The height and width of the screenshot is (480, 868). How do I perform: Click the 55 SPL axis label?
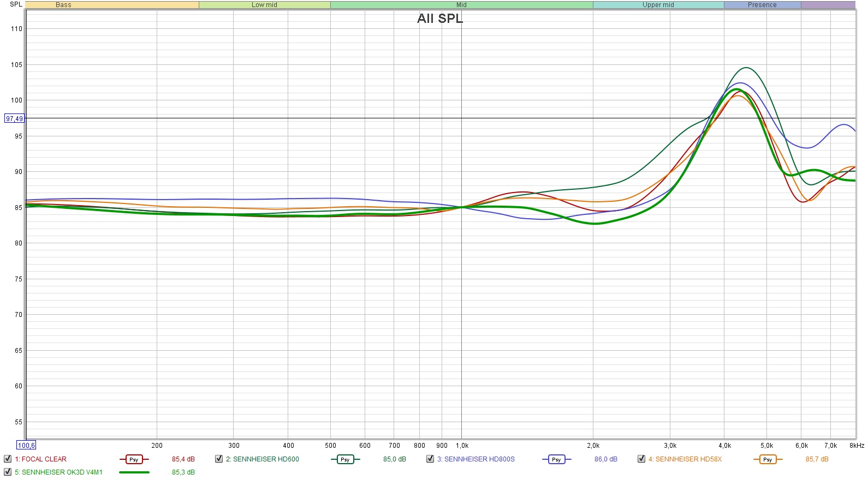pyautogui.click(x=19, y=422)
